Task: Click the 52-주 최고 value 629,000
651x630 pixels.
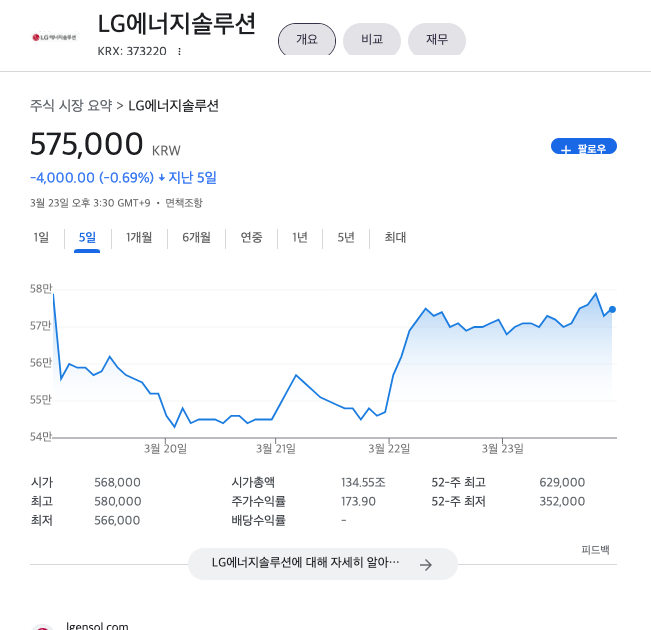Action: [562, 482]
